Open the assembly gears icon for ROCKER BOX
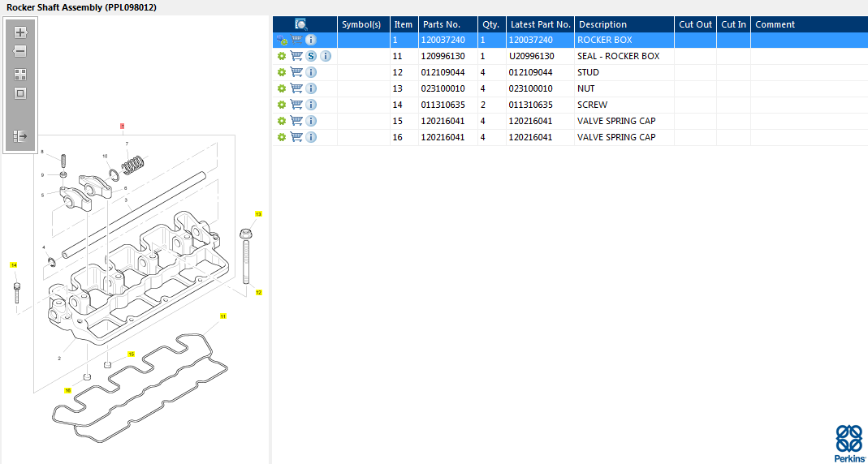 (282, 40)
